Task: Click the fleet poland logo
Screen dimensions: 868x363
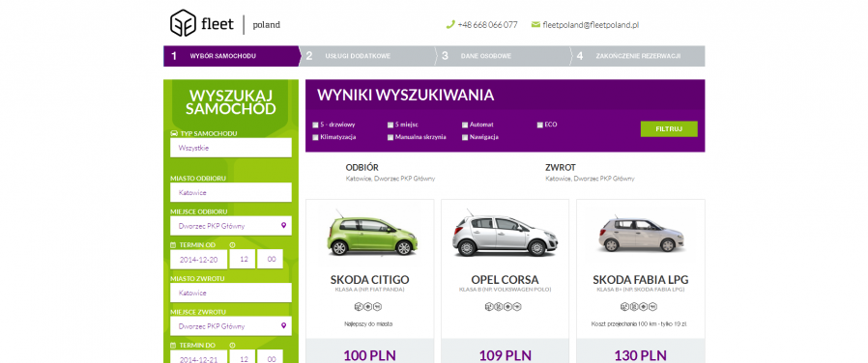Action: [x=225, y=24]
